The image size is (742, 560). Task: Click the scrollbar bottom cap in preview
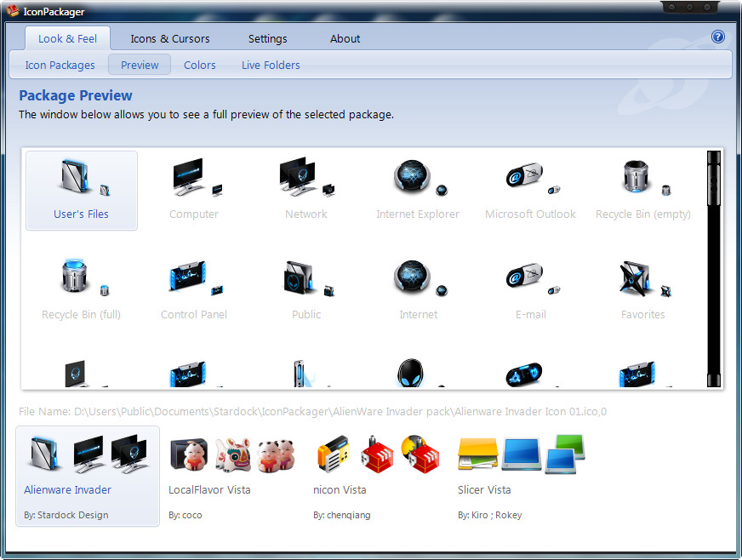pyautogui.click(x=714, y=380)
